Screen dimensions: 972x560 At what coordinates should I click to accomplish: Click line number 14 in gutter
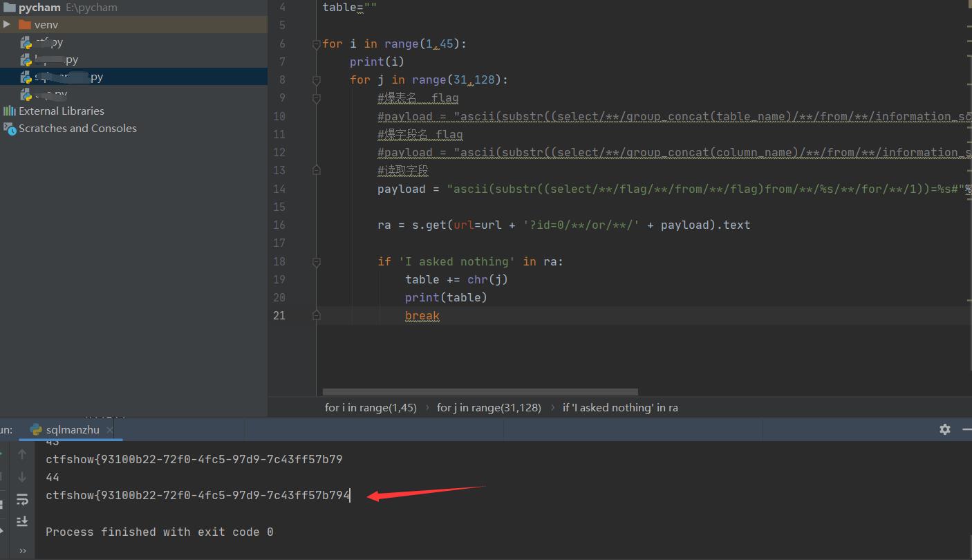point(279,189)
